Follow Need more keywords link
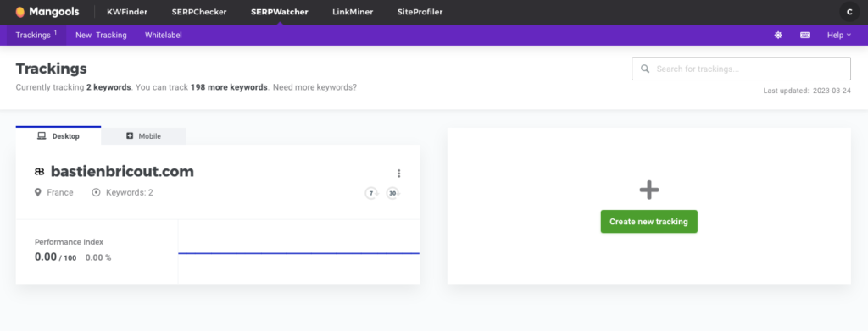The width and height of the screenshot is (868, 331). tap(315, 87)
